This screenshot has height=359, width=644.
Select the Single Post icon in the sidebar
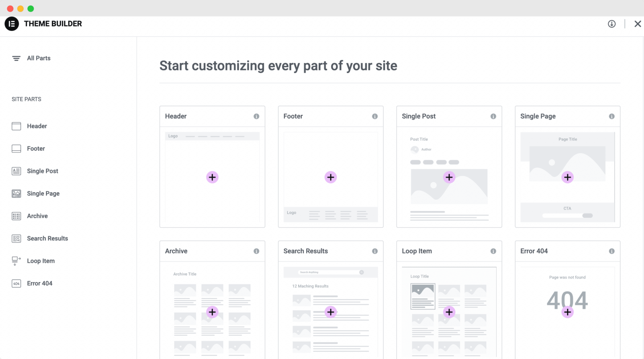point(16,171)
